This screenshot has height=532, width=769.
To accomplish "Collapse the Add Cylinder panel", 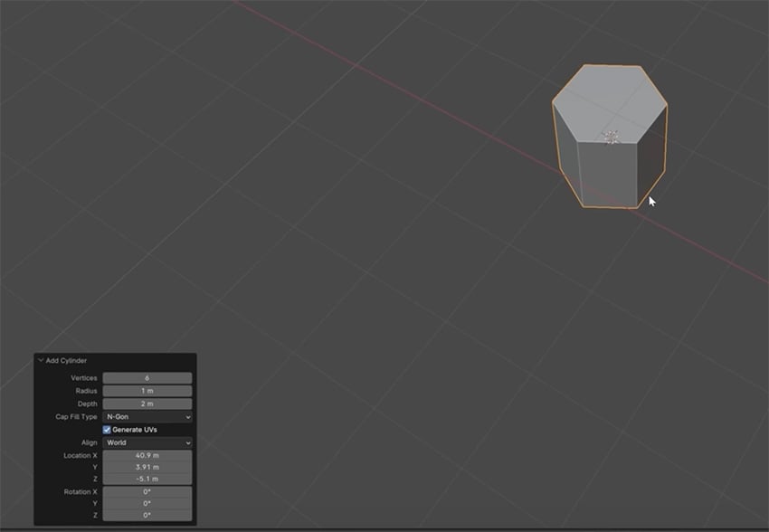I will coord(41,360).
